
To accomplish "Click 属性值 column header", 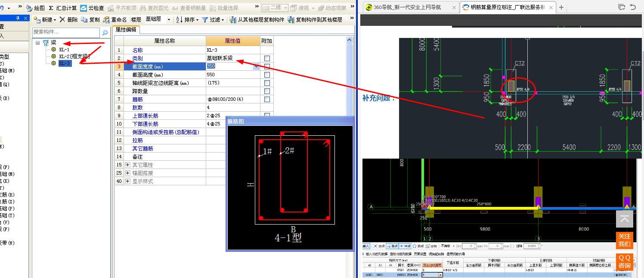I will click(233, 41).
